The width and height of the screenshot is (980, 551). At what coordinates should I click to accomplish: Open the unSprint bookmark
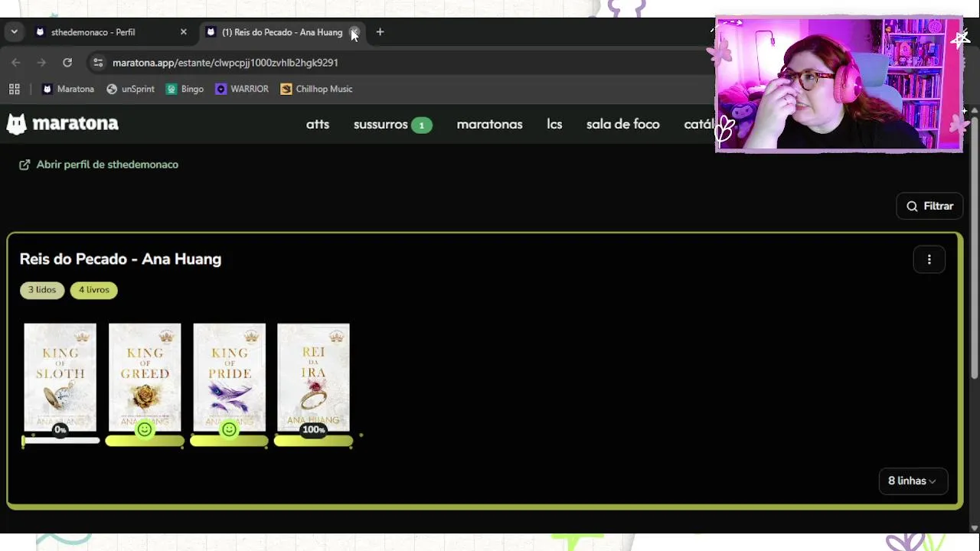(x=130, y=89)
